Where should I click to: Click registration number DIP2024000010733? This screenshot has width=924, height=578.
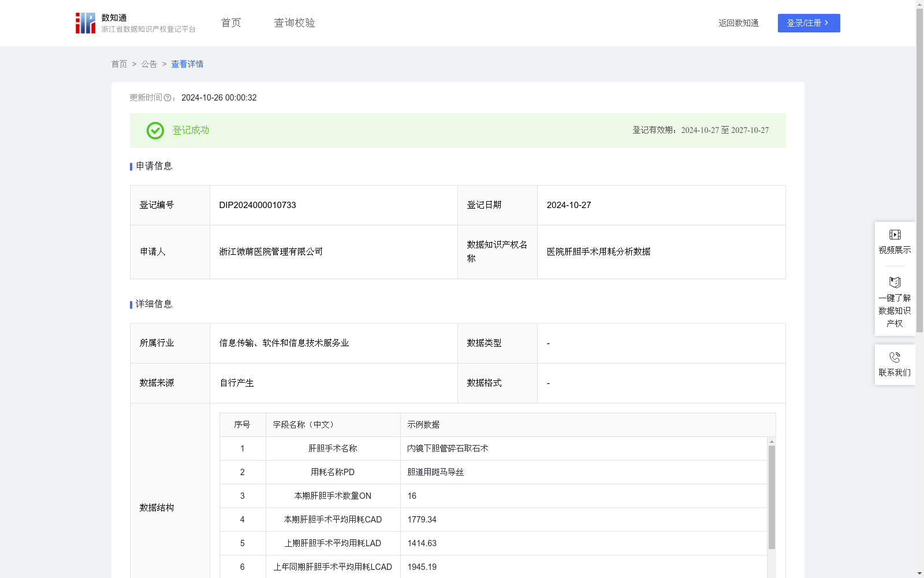[x=258, y=205]
